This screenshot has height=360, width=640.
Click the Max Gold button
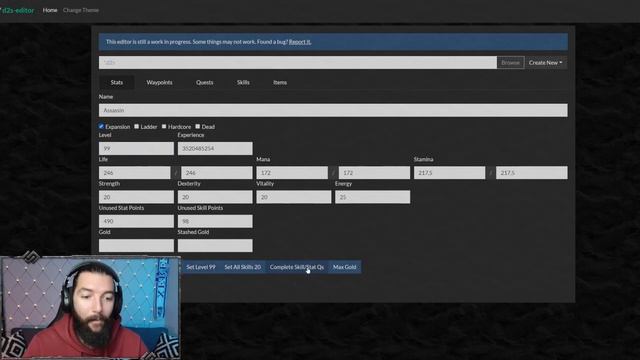click(344, 267)
